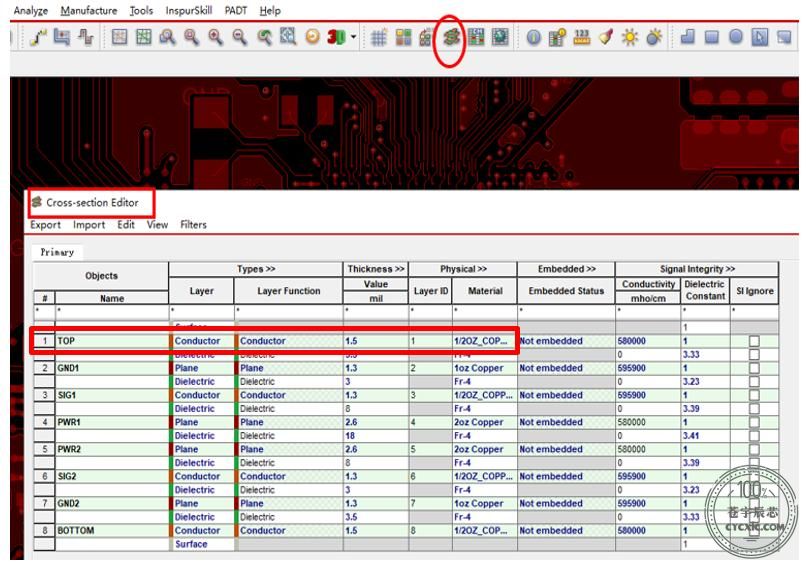
Task: Select the Add Circle shape tool
Action: (736, 38)
